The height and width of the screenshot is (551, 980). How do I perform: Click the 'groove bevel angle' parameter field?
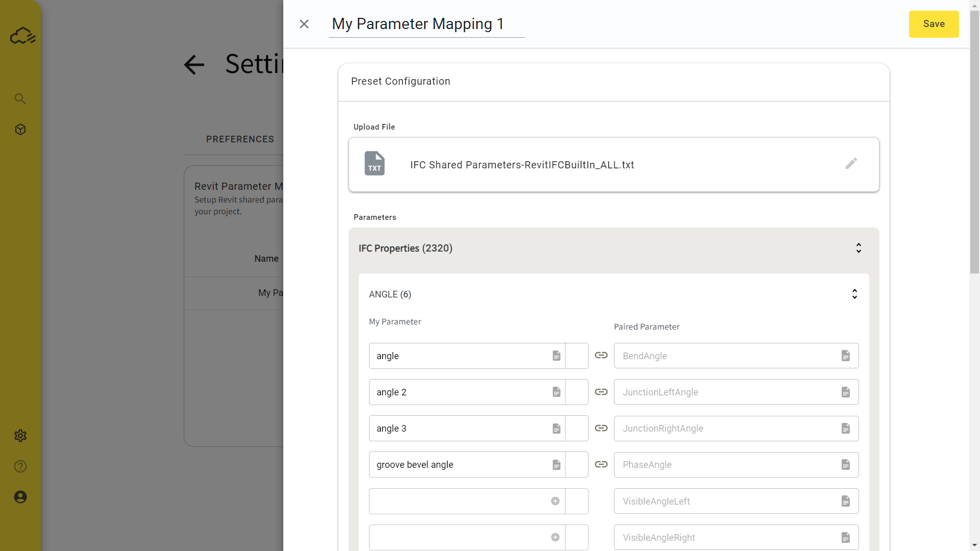(x=459, y=465)
